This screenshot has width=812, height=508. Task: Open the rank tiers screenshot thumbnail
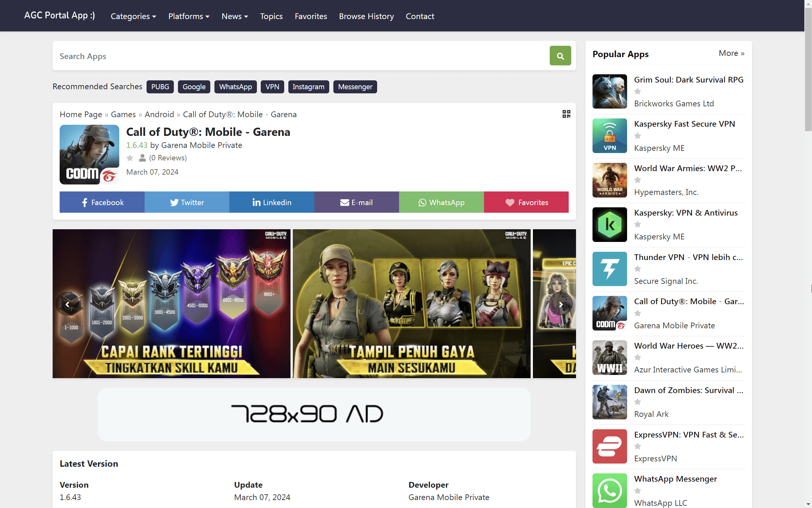click(x=172, y=304)
